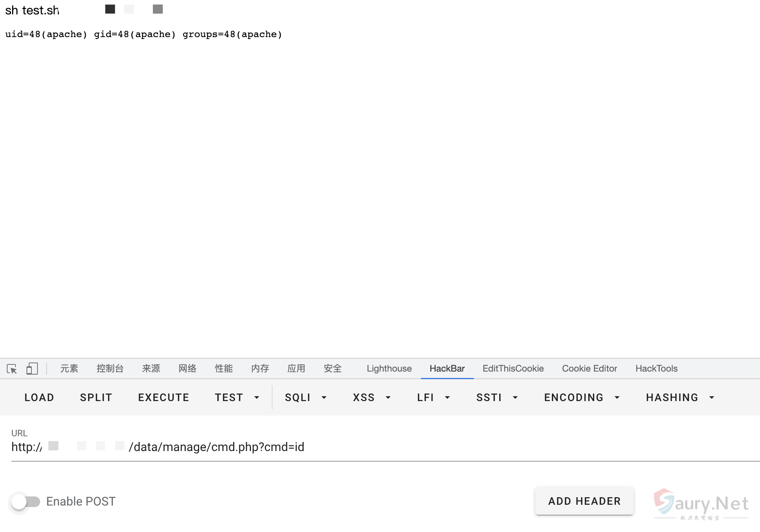Switch to the EditThisCookie tab
Image resolution: width=760 pixels, height=532 pixels.
513,369
